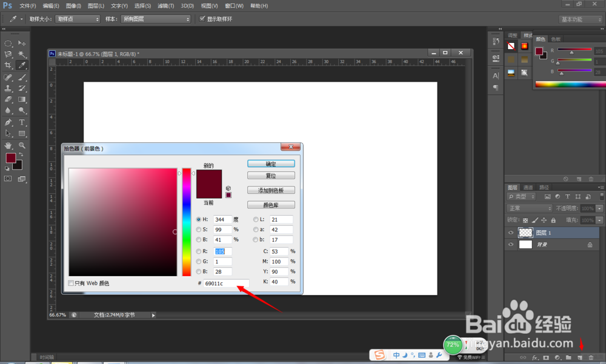Screen dimensions: 606x364
Task: Click the 添加到色板 button
Action: coord(271,190)
